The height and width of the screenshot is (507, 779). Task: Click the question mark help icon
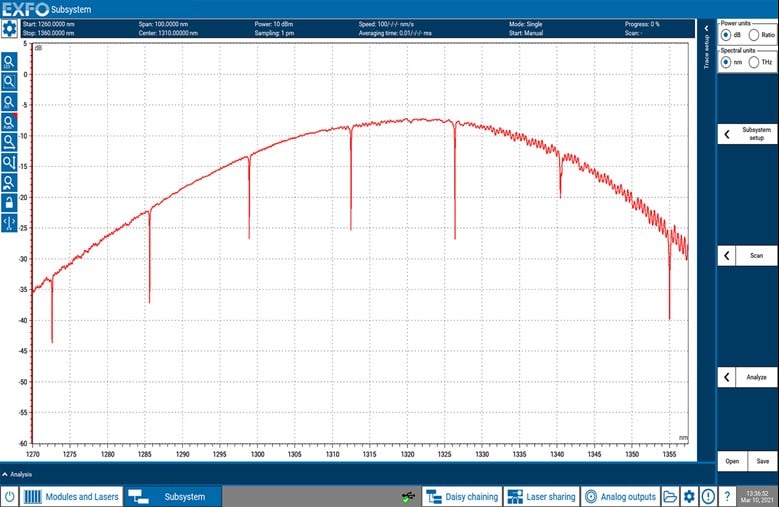click(x=727, y=496)
